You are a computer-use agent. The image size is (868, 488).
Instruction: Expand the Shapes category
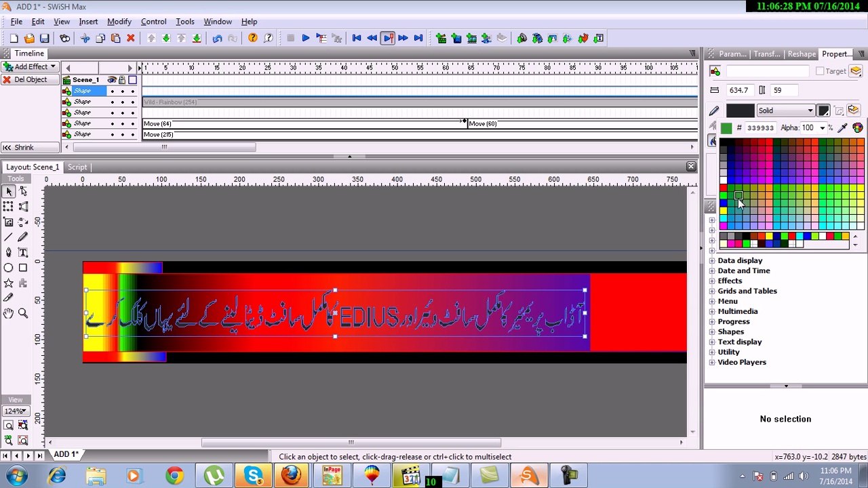pyautogui.click(x=712, y=331)
